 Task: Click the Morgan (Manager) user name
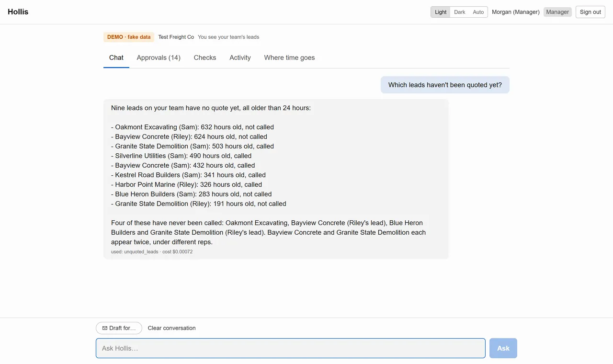pos(516,12)
